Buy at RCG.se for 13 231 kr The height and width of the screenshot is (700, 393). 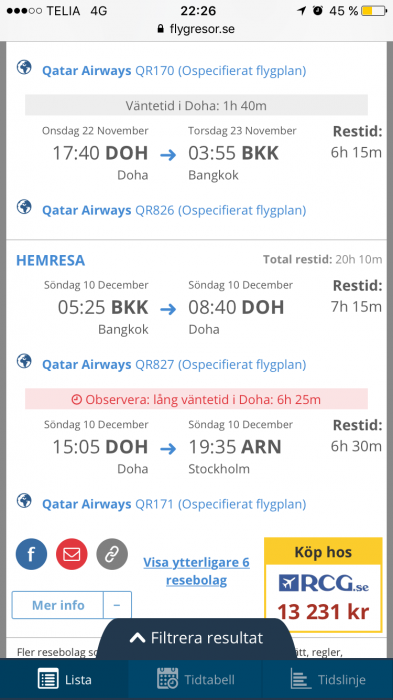tap(323, 584)
